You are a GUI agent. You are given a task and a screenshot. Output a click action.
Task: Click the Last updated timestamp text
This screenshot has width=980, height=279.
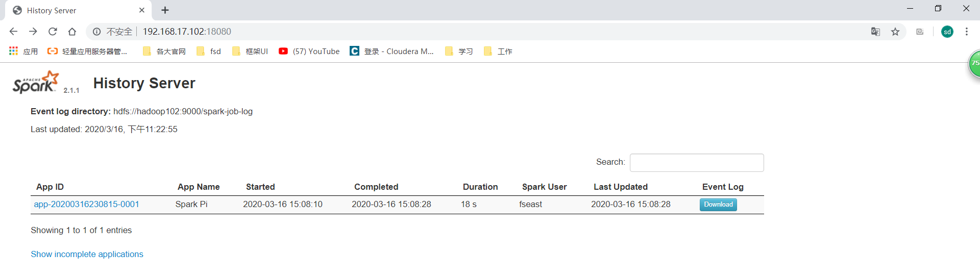[104, 129]
